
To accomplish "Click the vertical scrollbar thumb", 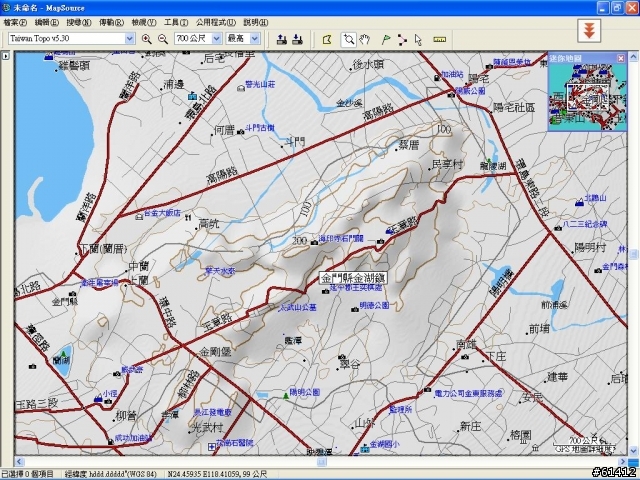I will [633, 255].
